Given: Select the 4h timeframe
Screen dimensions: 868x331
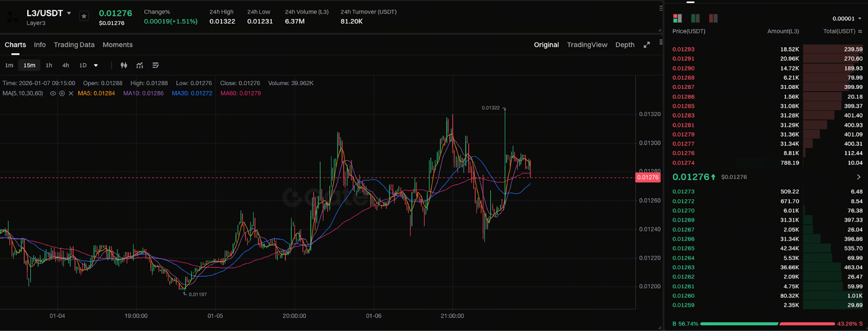Looking at the screenshot, I should (66, 66).
